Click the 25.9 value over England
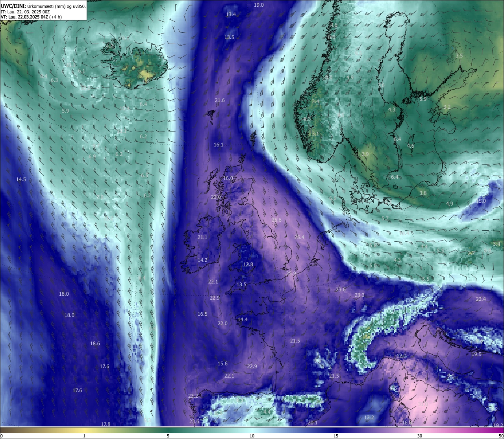 291,273
